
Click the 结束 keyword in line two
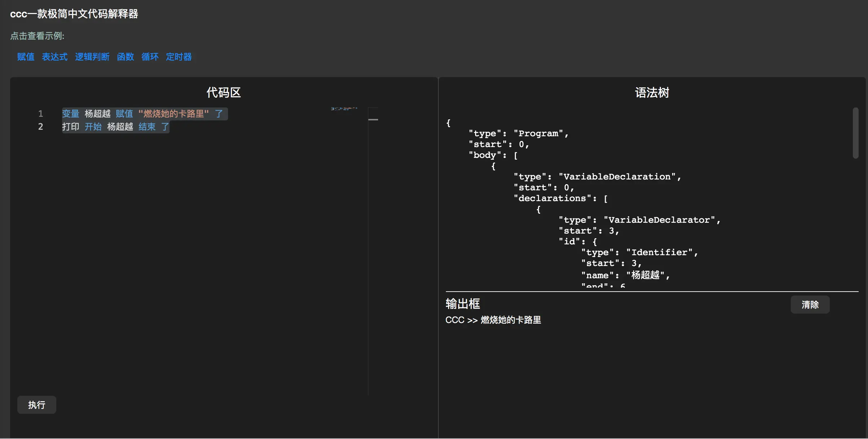(x=147, y=127)
